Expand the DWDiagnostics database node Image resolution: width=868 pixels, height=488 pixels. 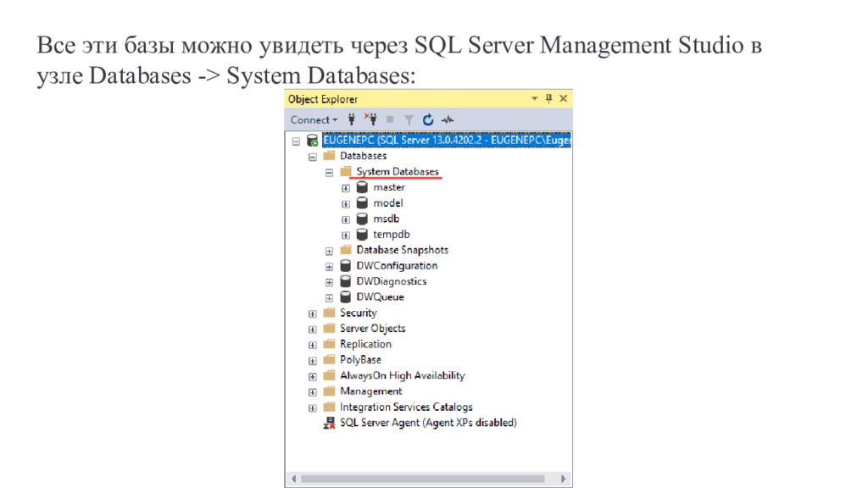(x=330, y=282)
